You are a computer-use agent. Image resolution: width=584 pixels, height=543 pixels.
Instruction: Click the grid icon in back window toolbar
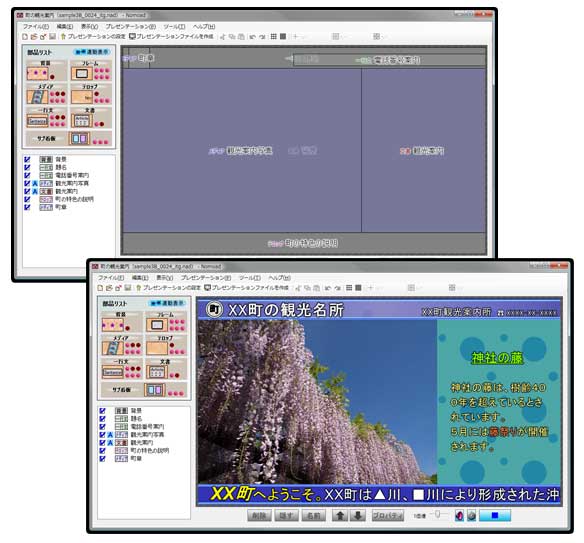coord(274,36)
